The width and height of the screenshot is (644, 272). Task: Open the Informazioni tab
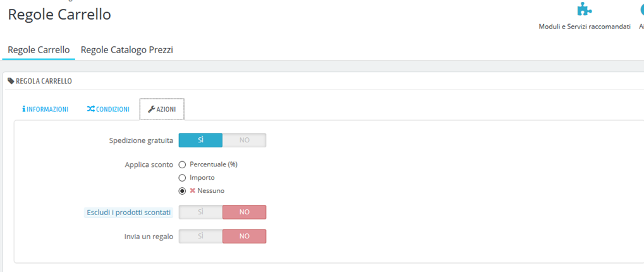[45, 109]
